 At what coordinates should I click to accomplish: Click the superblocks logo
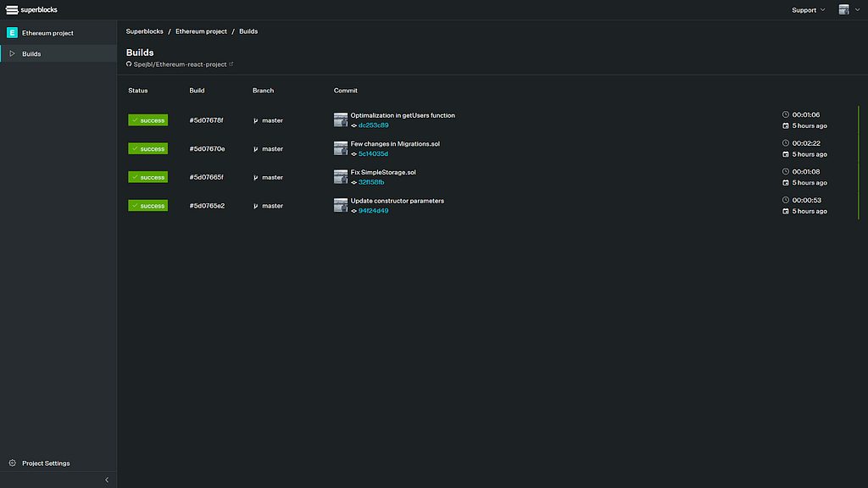[x=31, y=10]
